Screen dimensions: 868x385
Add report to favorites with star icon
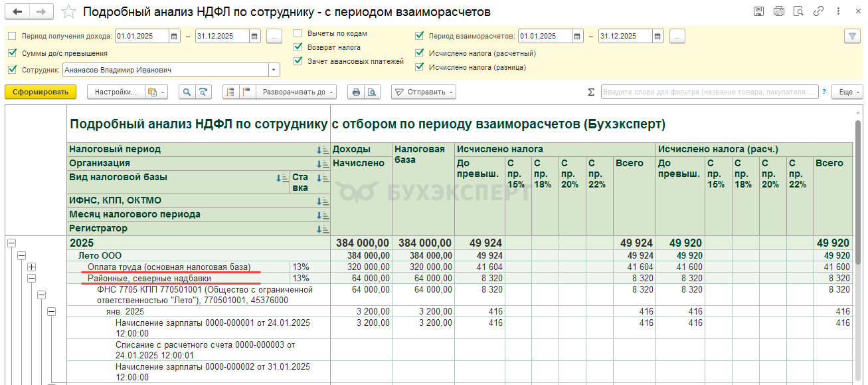(x=68, y=12)
